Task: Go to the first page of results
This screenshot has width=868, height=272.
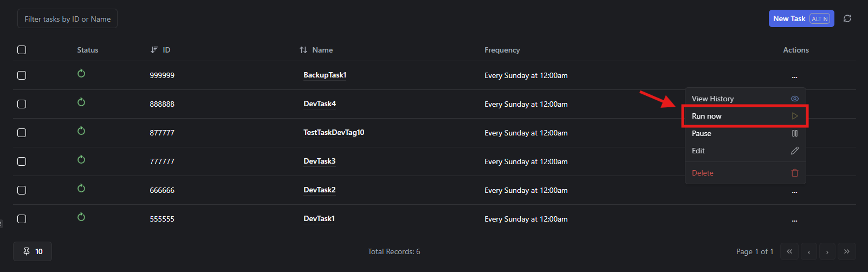Action: pyautogui.click(x=789, y=251)
